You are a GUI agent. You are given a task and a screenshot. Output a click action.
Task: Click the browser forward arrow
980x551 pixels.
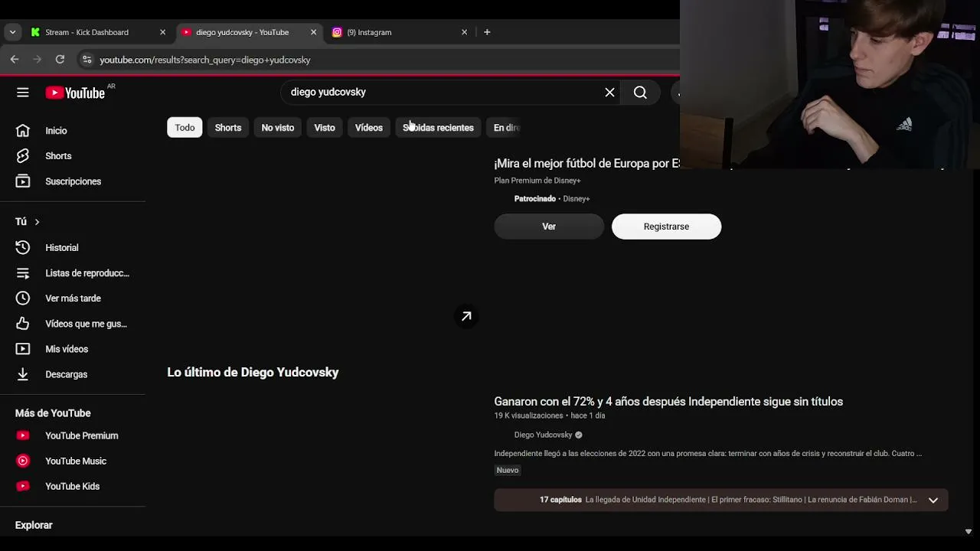tap(37, 60)
